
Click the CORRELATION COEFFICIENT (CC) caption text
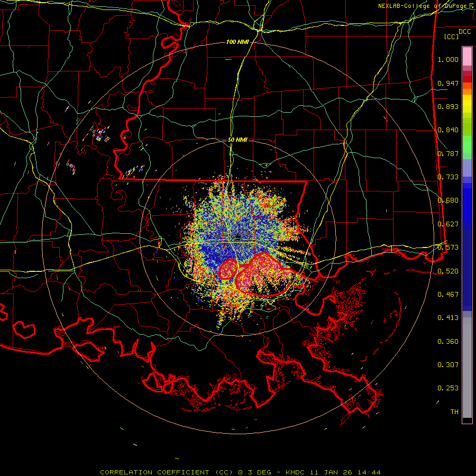pos(166,472)
